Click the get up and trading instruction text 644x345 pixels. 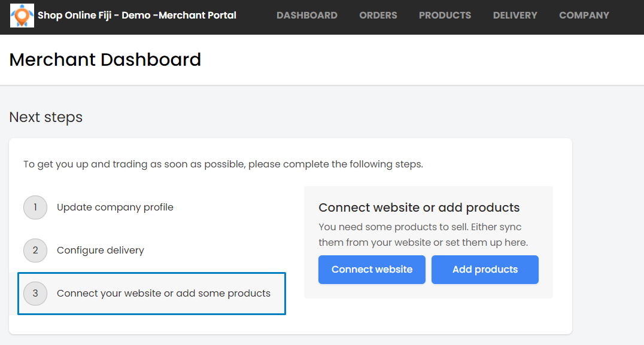coord(223,164)
